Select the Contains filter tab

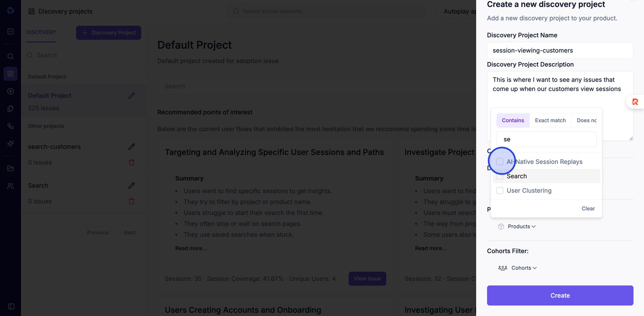513,120
